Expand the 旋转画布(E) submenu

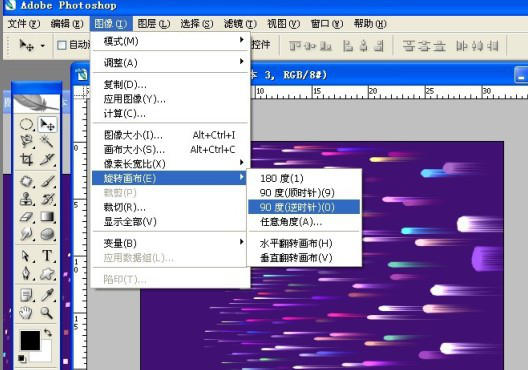[169, 178]
